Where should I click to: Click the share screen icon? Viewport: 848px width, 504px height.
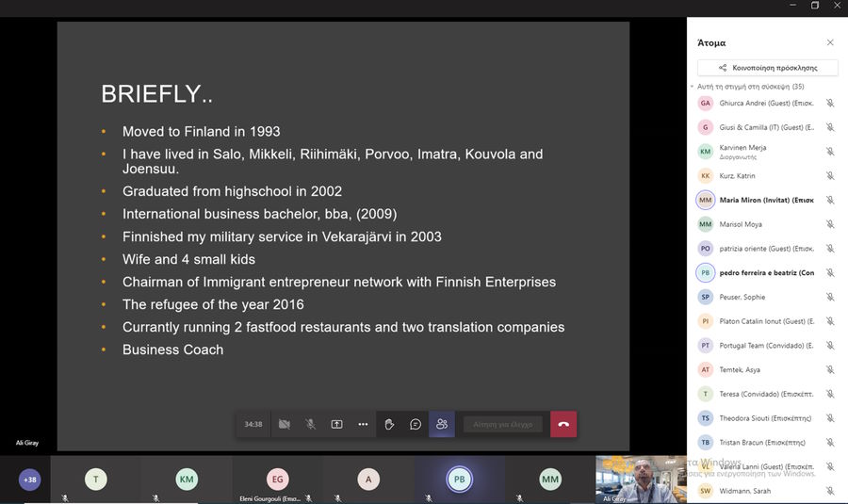pyautogui.click(x=336, y=425)
